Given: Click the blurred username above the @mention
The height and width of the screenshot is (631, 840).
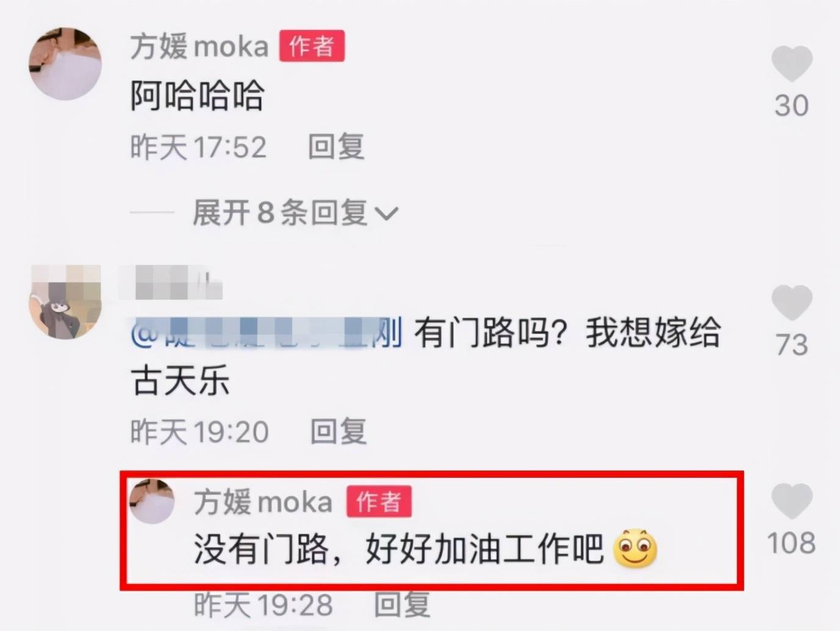Looking at the screenshot, I should tap(170, 283).
